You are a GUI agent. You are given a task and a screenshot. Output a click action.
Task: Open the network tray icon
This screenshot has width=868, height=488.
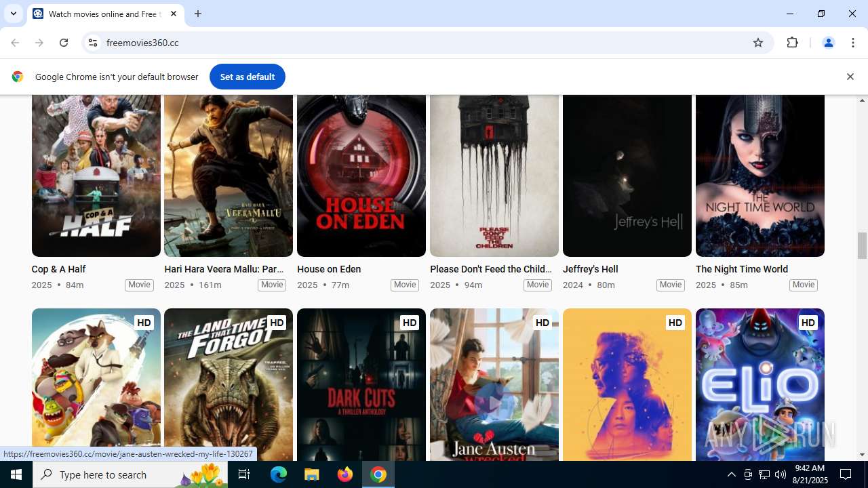pyautogui.click(x=764, y=474)
